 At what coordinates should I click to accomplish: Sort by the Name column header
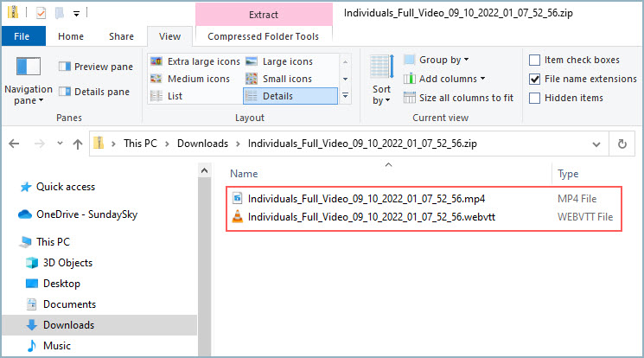pyautogui.click(x=244, y=174)
